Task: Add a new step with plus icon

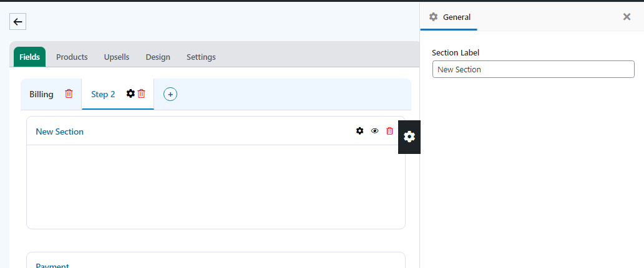Action: coord(170,94)
